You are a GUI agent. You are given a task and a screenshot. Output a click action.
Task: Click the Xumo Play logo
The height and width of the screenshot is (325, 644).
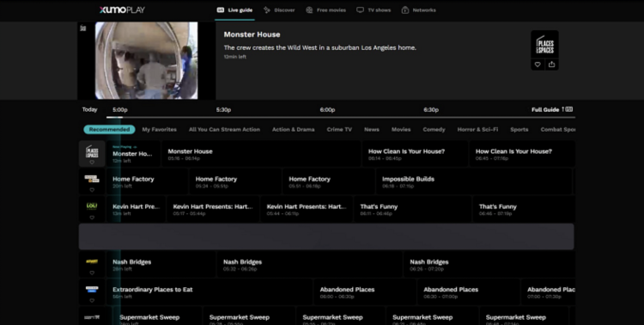122,9
